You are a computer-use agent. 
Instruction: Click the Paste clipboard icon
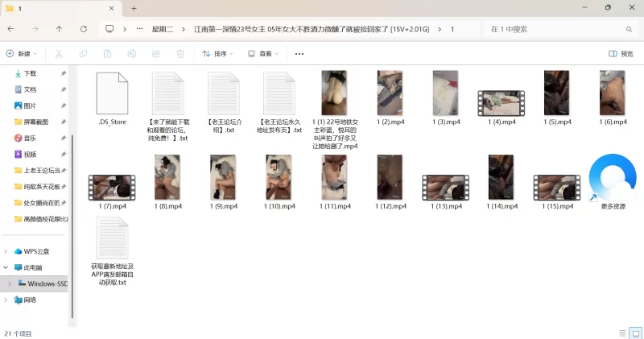click(x=107, y=53)
